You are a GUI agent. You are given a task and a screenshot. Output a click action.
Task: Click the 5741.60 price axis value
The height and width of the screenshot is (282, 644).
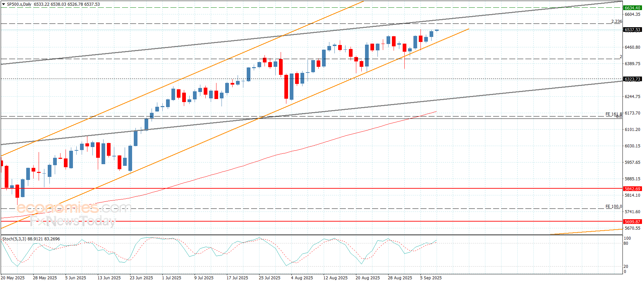(632, 212)
